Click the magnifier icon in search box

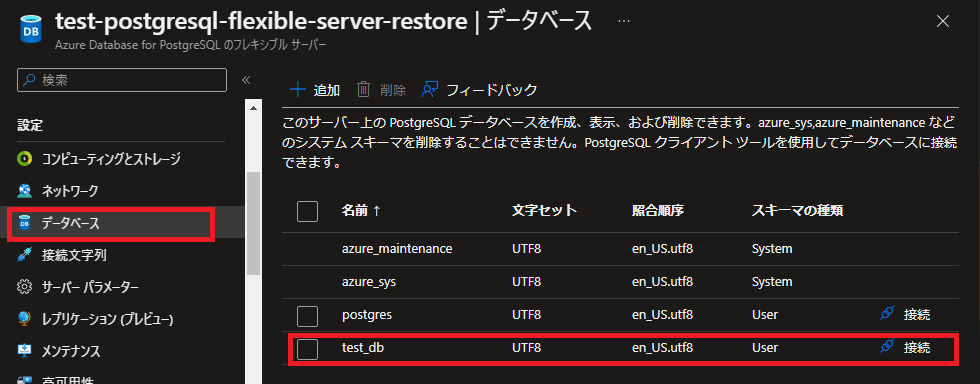click(29, 80)
